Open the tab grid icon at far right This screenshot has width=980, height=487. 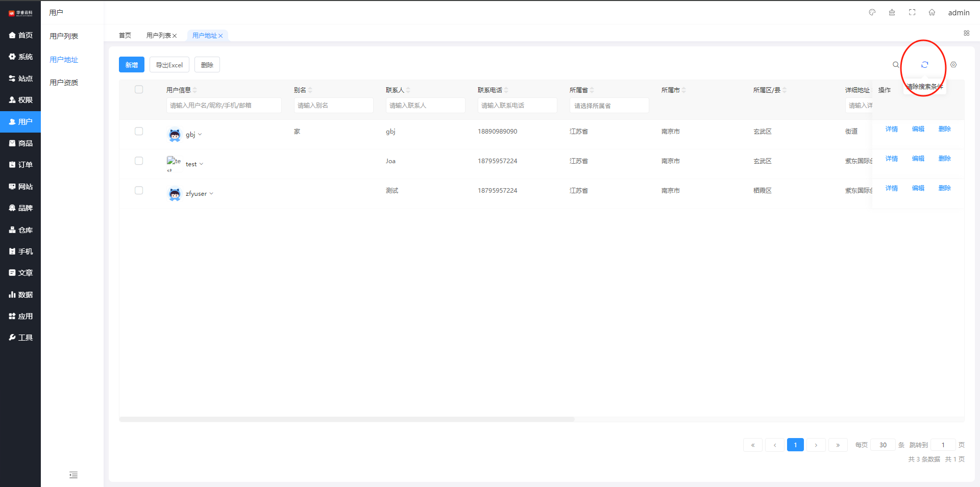966,33
